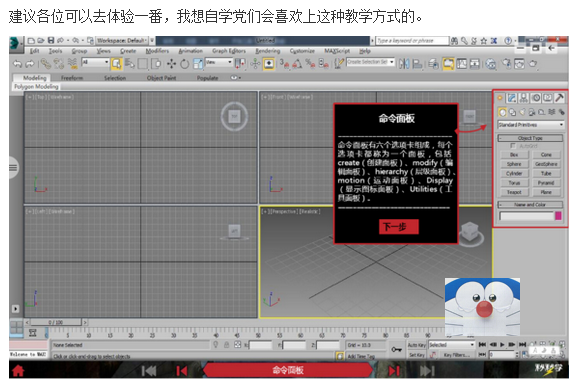Screen dimensions: 570x386
Task: Save file with the floppy disk icon
Action: pos(51,41)
